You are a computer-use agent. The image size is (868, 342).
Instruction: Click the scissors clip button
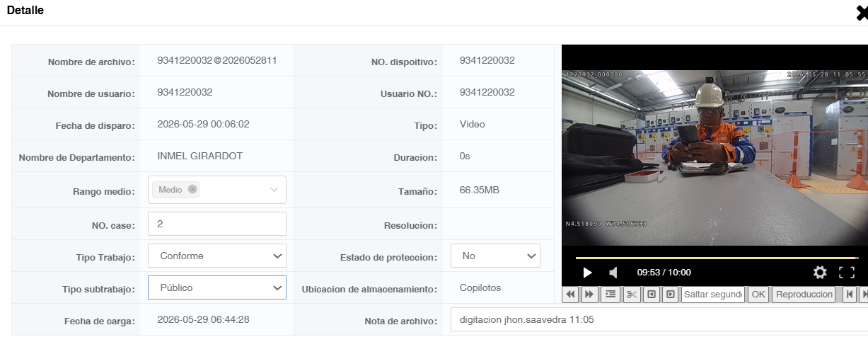[x=632, y=295]
